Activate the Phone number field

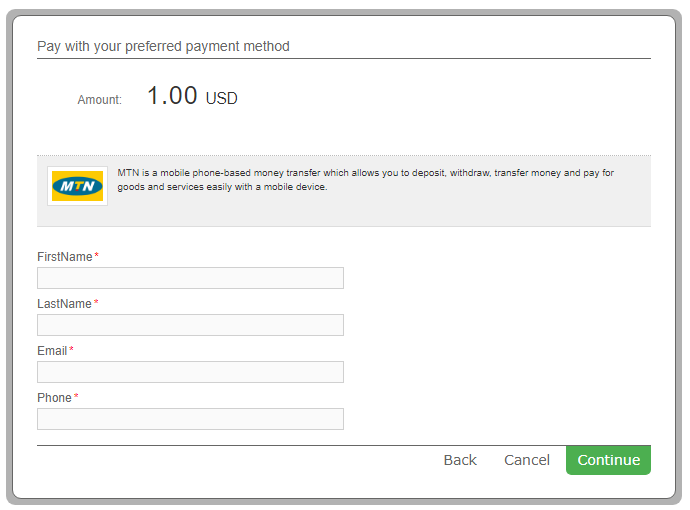click(x=190, y=419)
